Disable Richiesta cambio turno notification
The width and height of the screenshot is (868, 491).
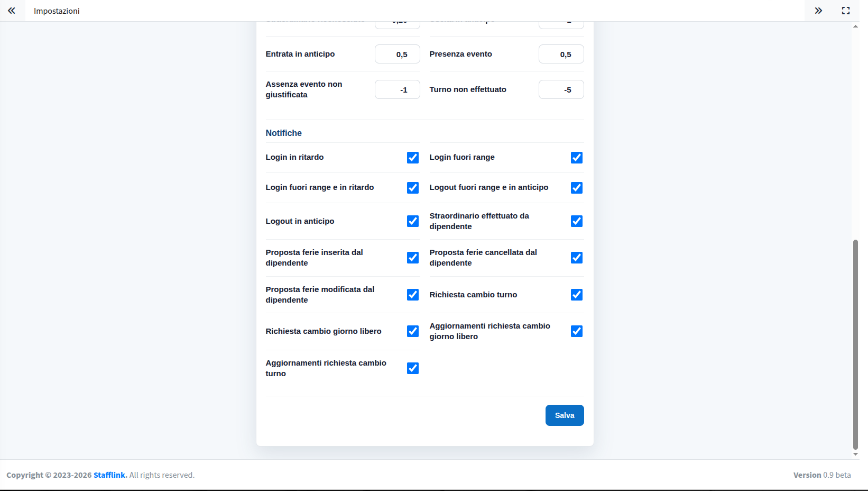[x=577, y=295]
